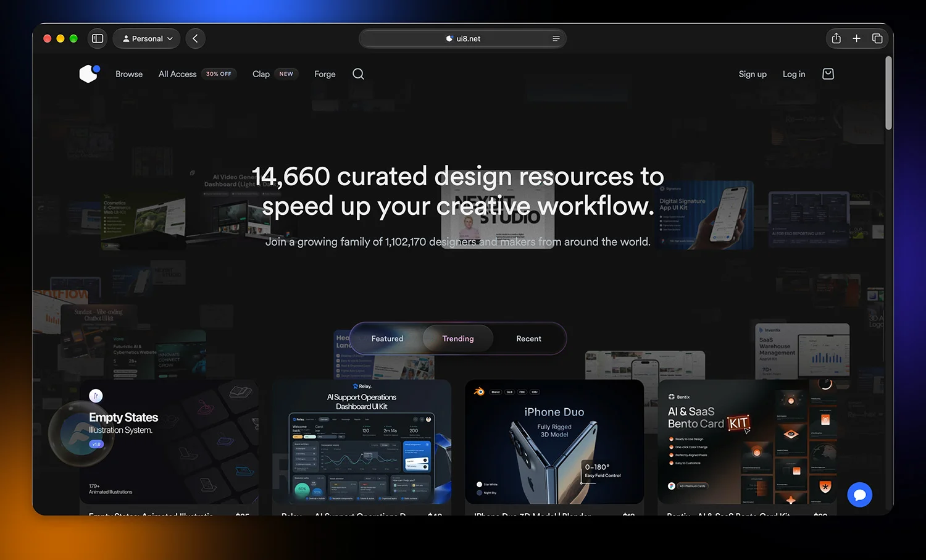Click the SaaS Warehouse Management background card
Image resolution: width=926 pixels, height=560 pixels.
click(x=803, y=350)
